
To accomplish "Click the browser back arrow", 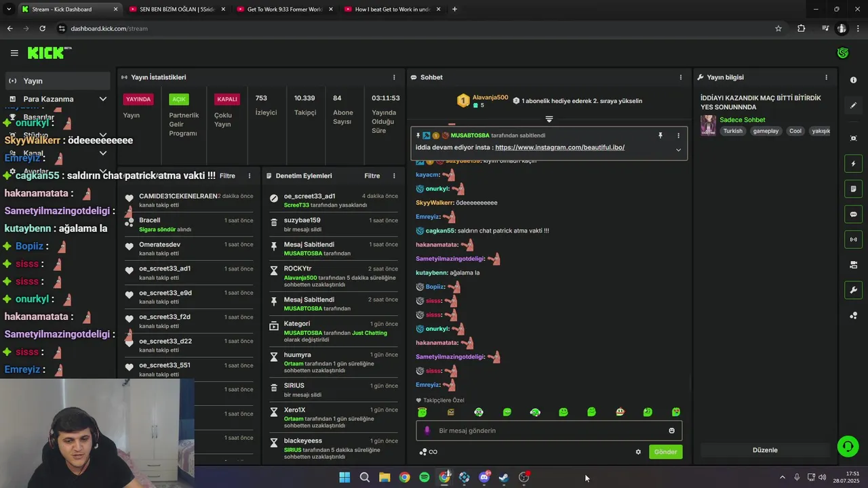I will tap(9, 28).
